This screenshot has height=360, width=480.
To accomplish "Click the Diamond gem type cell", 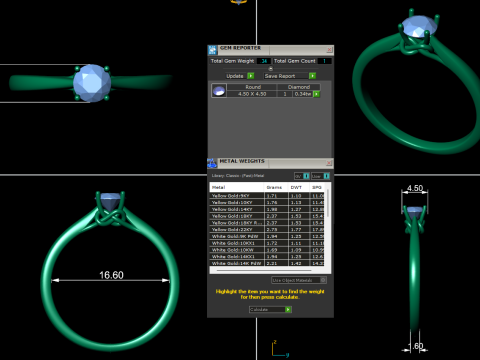I will [299, 87].
